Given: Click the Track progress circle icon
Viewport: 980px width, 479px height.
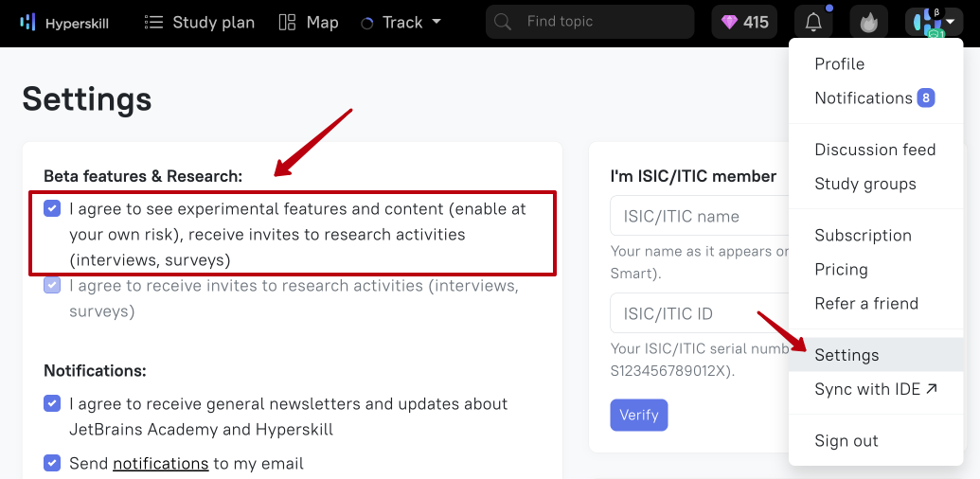Looking at the screenshot, I should [x=366, y=23].
